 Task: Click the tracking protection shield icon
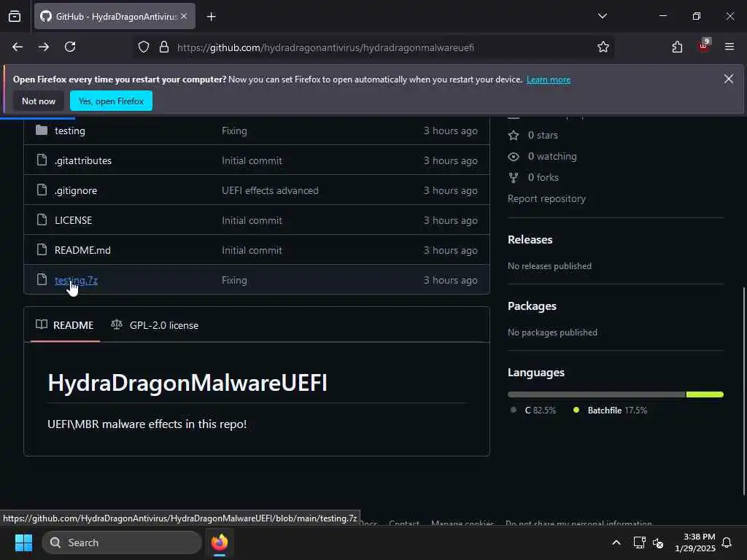pyautogui.click(x=144, y=47)
